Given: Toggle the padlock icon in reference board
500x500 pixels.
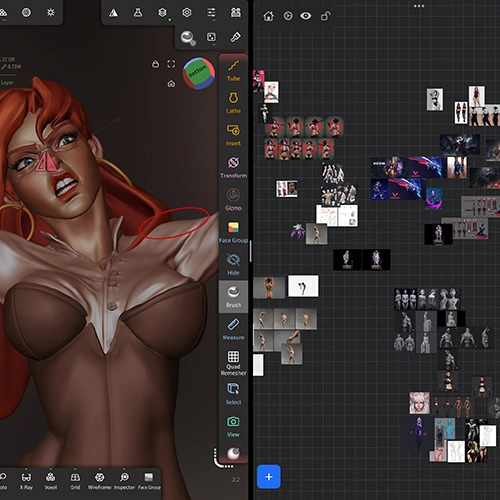Looking at the screenshot, I should coord(325,16).
